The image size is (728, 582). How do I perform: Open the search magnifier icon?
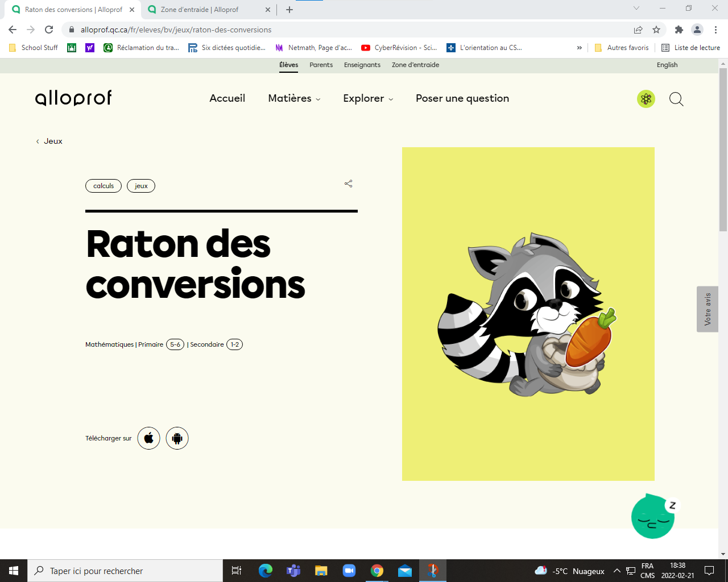[676, 99]
